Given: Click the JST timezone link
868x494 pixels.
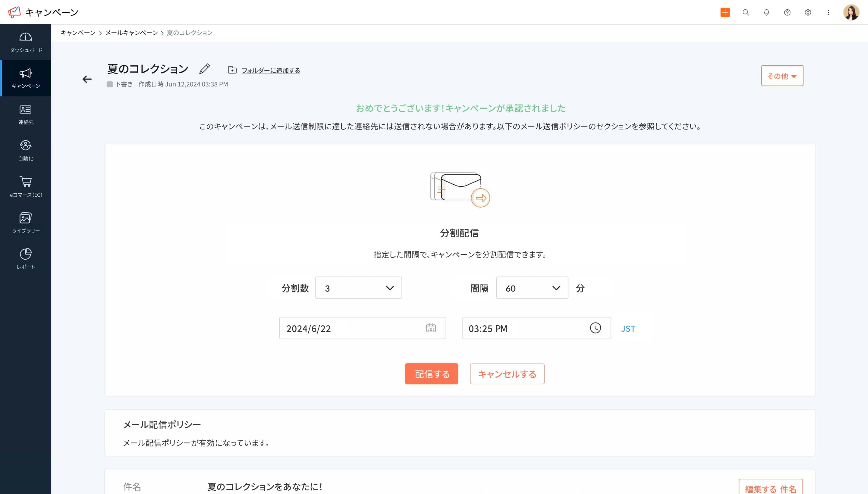Looking at the screenshot, I should tap(628, 328).
